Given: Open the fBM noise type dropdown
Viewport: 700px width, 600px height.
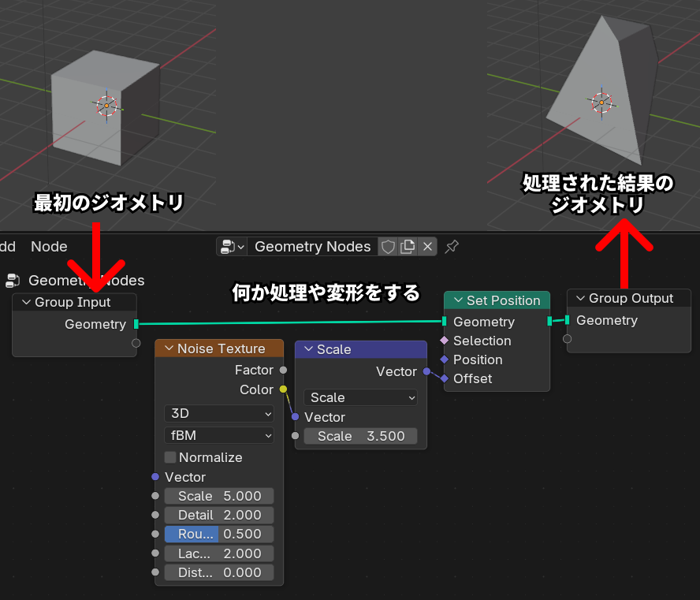Looking at the screenshot, I should 218,434.
